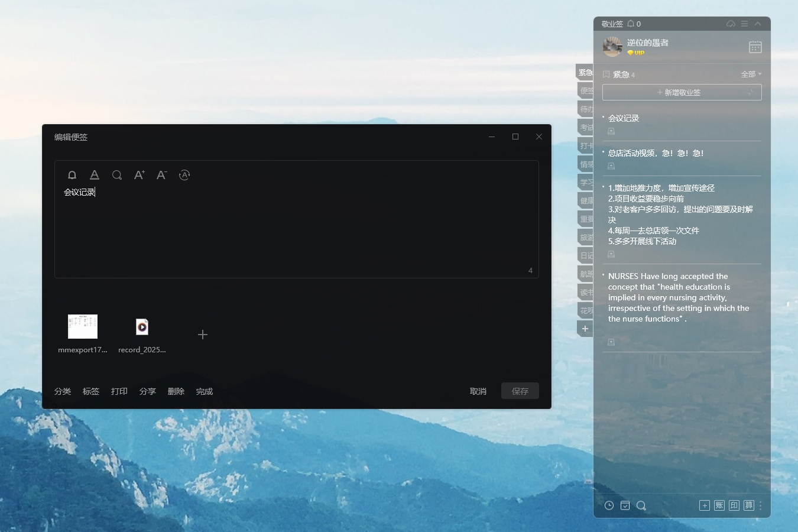Open the calendar view icon
The image size is (798, 532).
(755, 47)
